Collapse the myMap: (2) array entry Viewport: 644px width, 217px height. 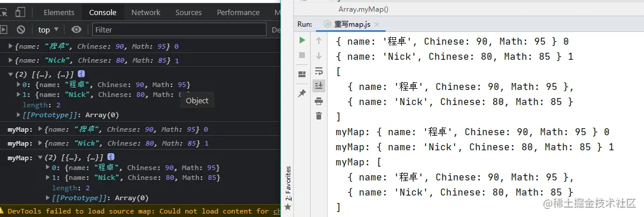[x=40, y=157]
